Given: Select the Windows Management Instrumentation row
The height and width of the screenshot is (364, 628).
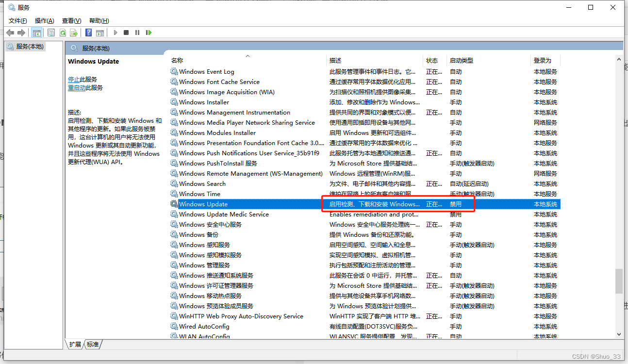Looking at the screenshot, I should click(x=364, y=112).
